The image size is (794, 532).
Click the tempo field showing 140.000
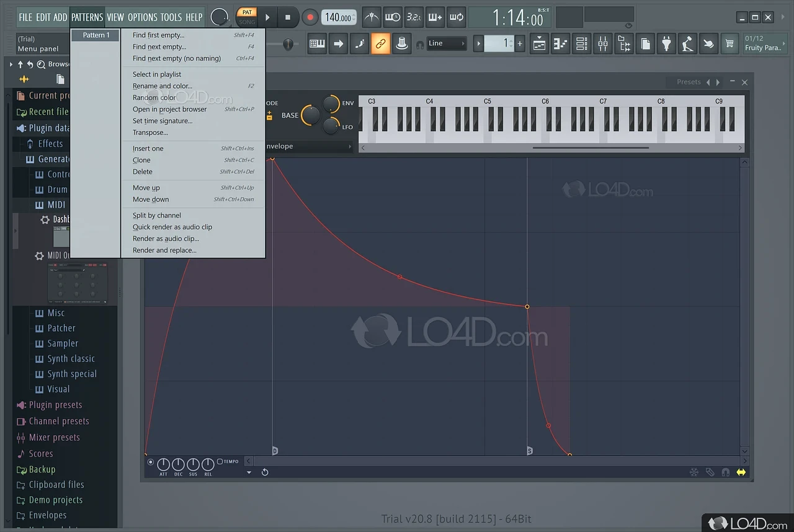coord(339,17)
